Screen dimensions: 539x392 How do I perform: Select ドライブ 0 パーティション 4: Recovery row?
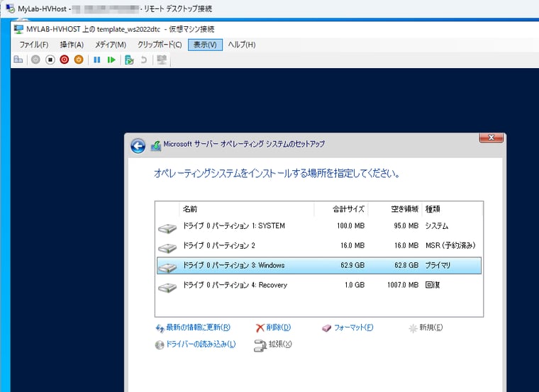[x=319, y=285]
